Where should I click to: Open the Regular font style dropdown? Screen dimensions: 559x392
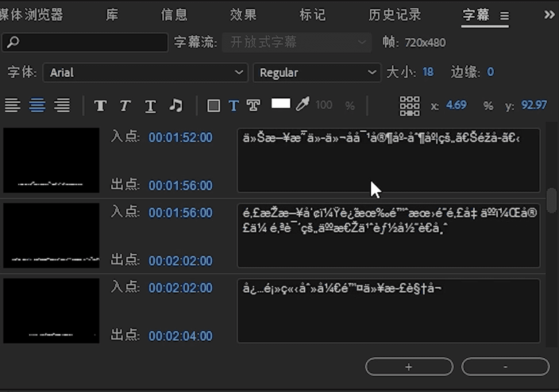316,72
